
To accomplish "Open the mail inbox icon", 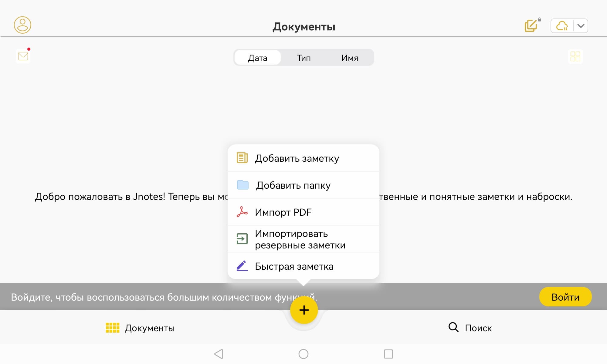I will tap(23, 56).
